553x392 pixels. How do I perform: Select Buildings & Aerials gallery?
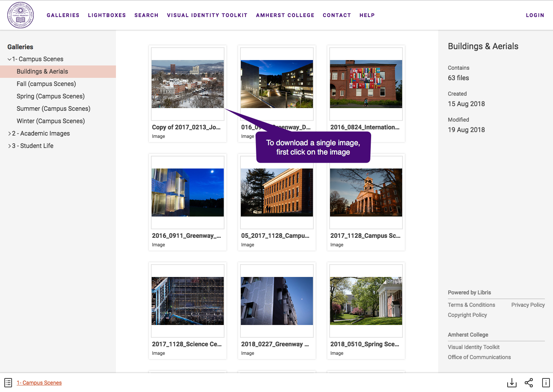tap(58, 72)
